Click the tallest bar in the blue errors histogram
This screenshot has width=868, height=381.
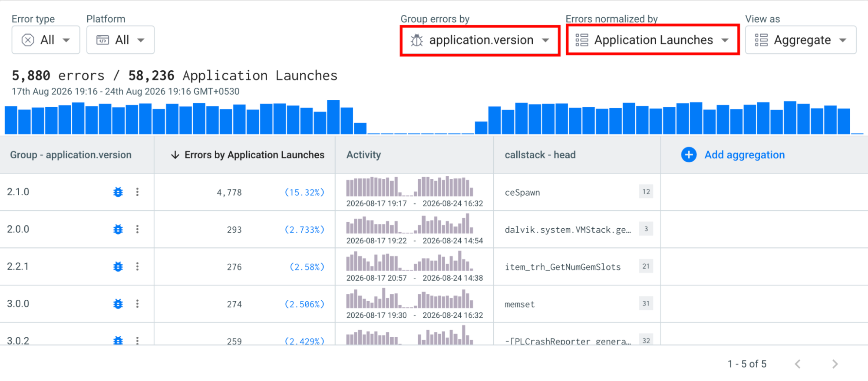[333, 117]
